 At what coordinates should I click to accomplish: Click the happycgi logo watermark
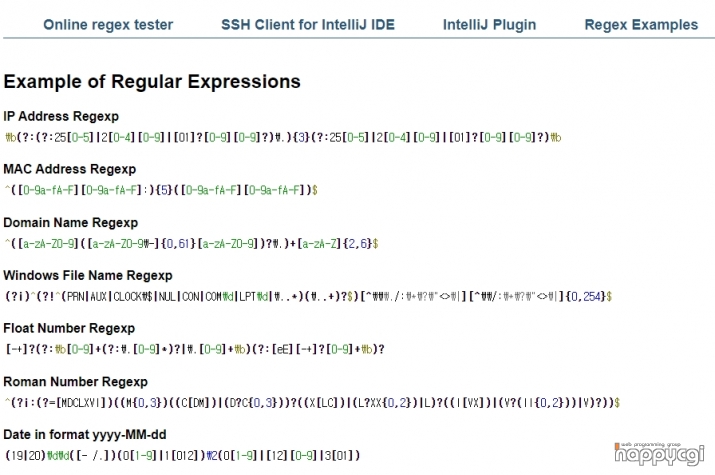[659, 454]
